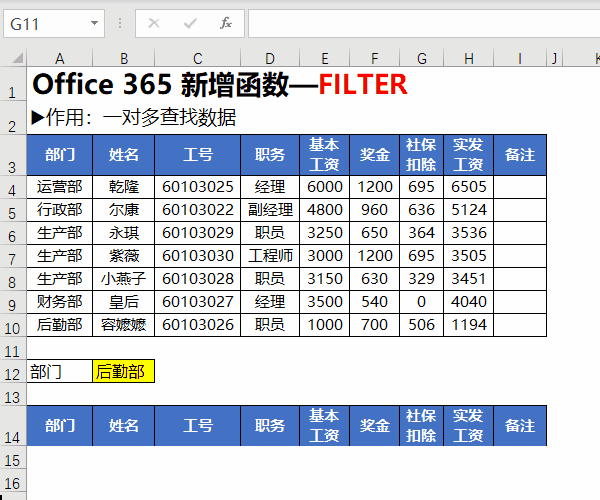Select column F header
The image size is (600, 500).
point(374,58)
